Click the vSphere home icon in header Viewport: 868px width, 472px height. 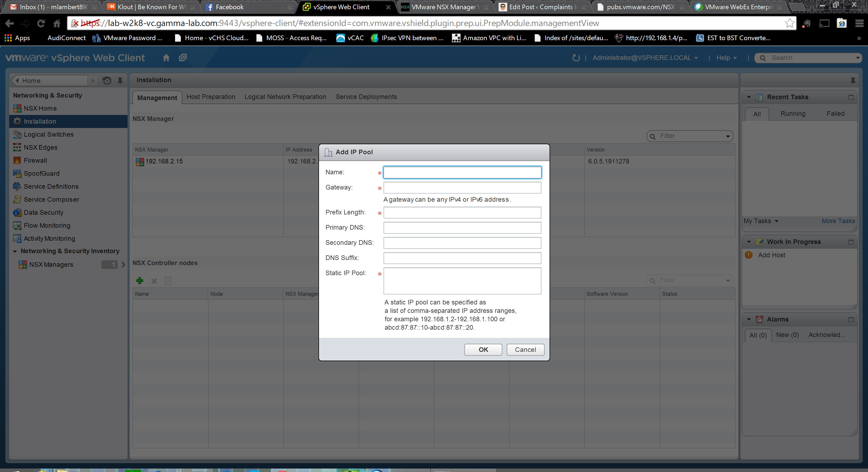(166, 57)
